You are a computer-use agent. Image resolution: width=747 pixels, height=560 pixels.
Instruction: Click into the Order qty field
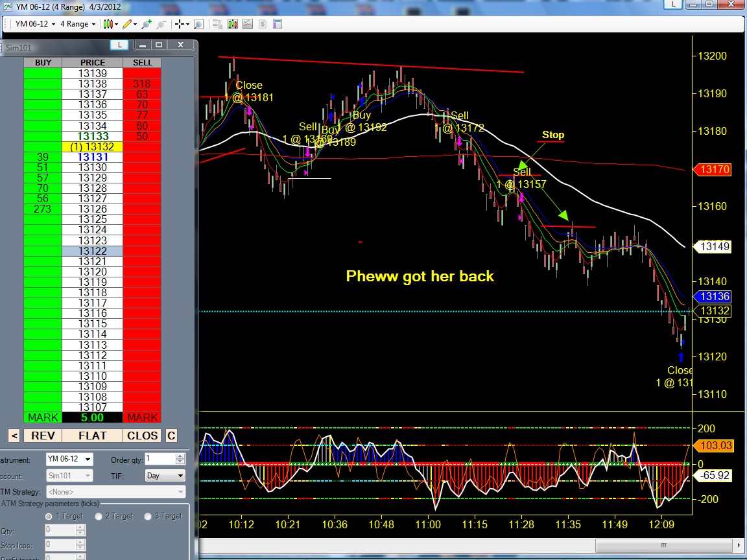[160, 459]
